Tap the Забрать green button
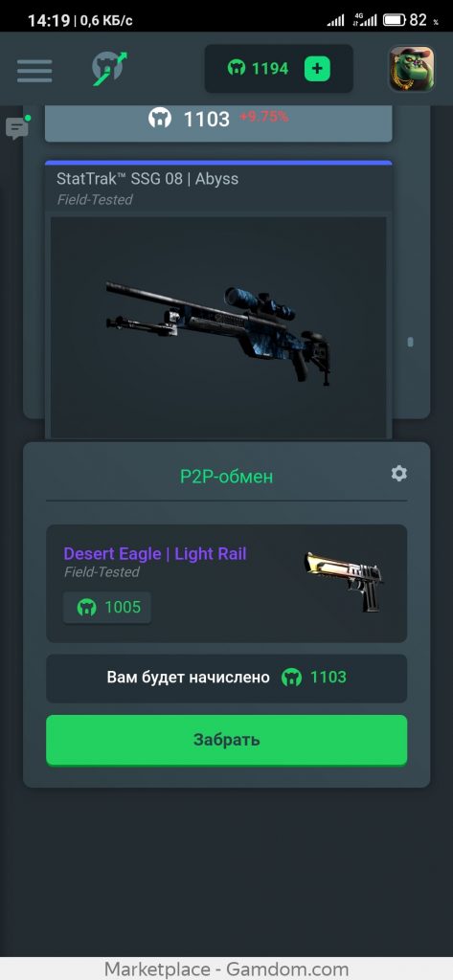The image size is (453, 980). [x=226, y=740]
